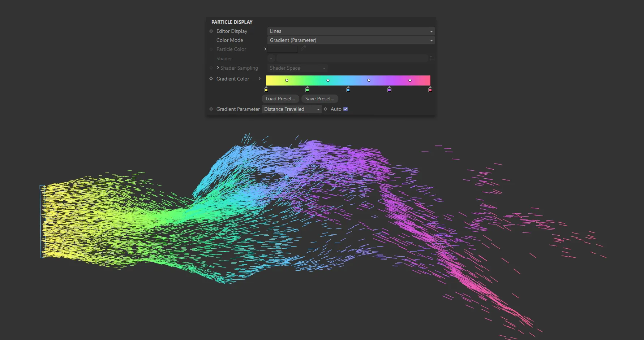Click the white interpolation knot between blue and purple
The width and height of the screenshot is (644, 340).
point(369,80)
